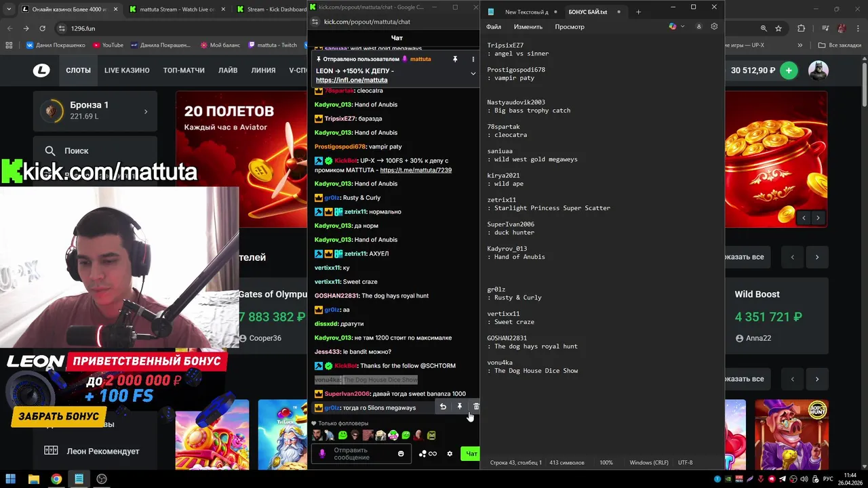This screenshot has height=488, width=868.
Task: Open ТОП-МАТЧИ section
Action: click(x=184, y=70)
